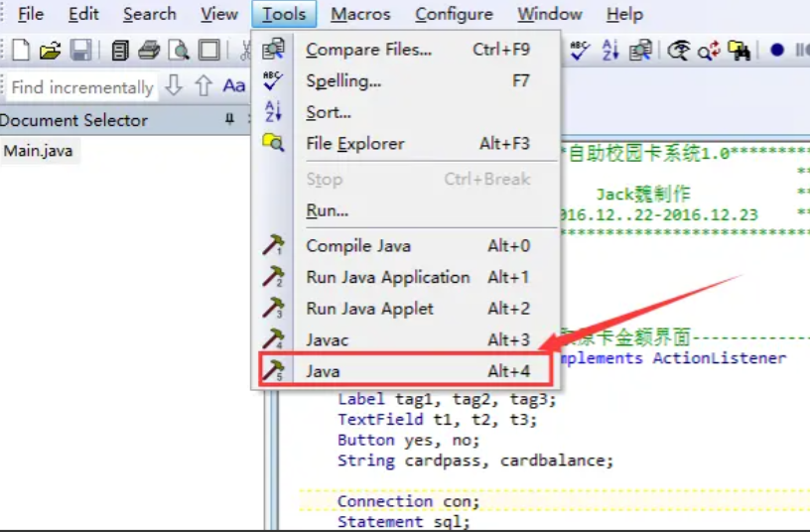Click in the Find incrementally field
810x532 pixels.
click(81, 87)
